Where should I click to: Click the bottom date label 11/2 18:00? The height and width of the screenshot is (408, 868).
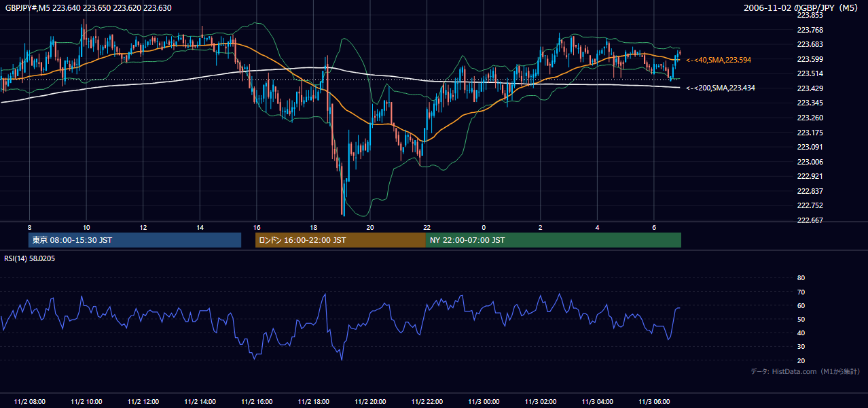[x=313, y=402]
